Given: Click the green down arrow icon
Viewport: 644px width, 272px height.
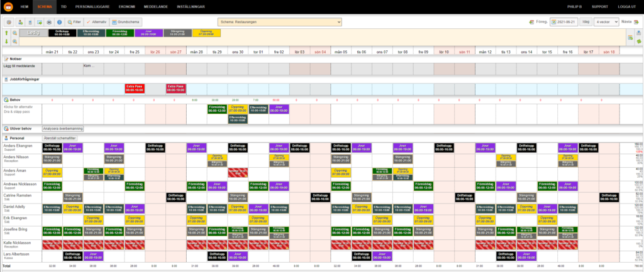Looking at the screenshot, I should point(6,41).
